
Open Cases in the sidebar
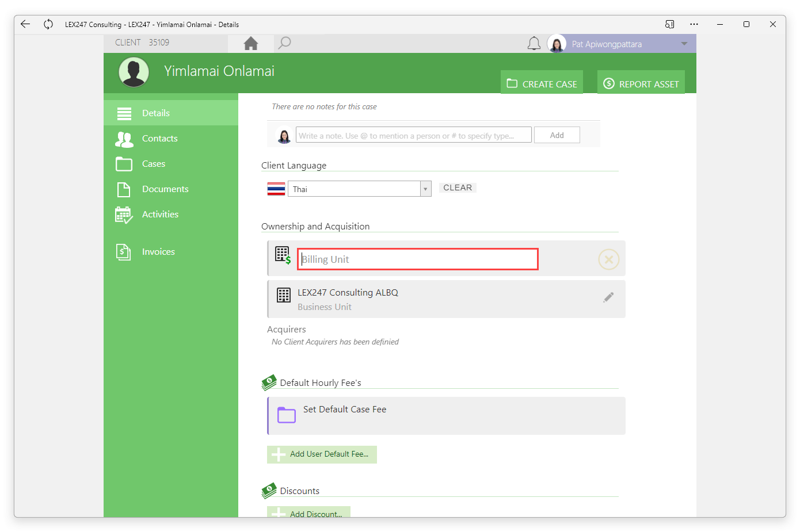[x=171, y=163]
